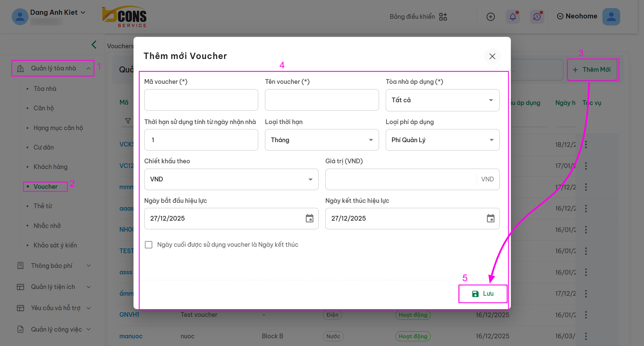The image size is (644, 346).
Task: Click the Neohome user avatar icon
Action: point(611,17)
